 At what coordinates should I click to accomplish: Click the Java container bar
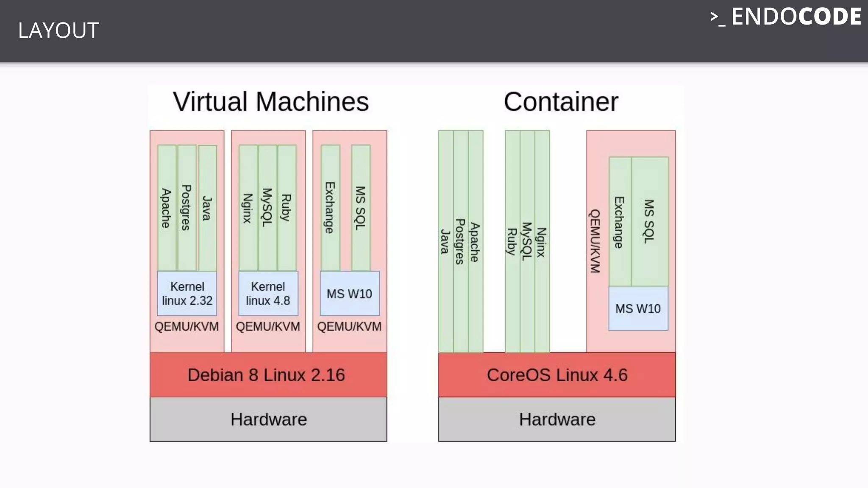coord(445,241)
